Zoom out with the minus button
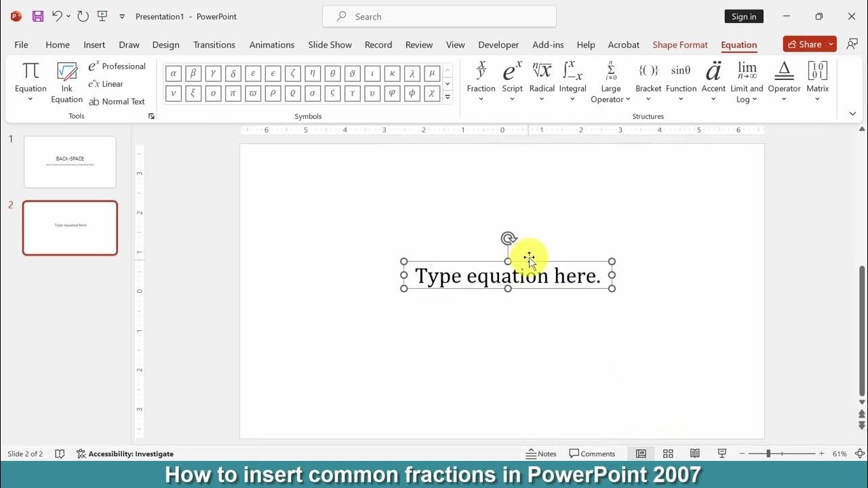This screenshot has width=868, height=488. 742,453
